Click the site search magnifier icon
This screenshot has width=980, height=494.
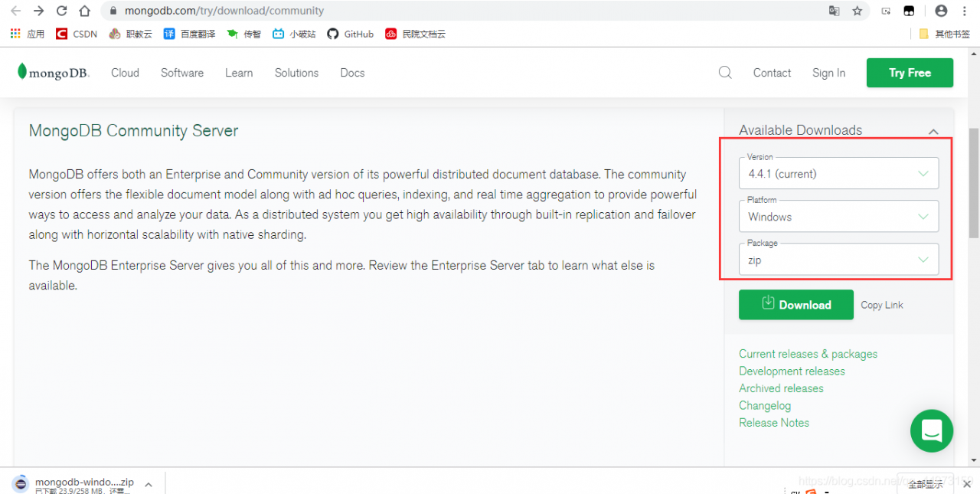tap(725, 73)
